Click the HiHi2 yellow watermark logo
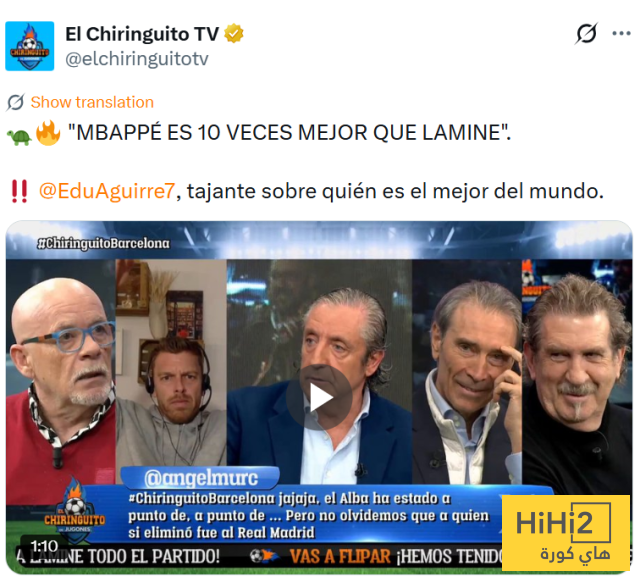Image resolution: width=640 pixels, height=582 pixels. (x=566, y=533)
